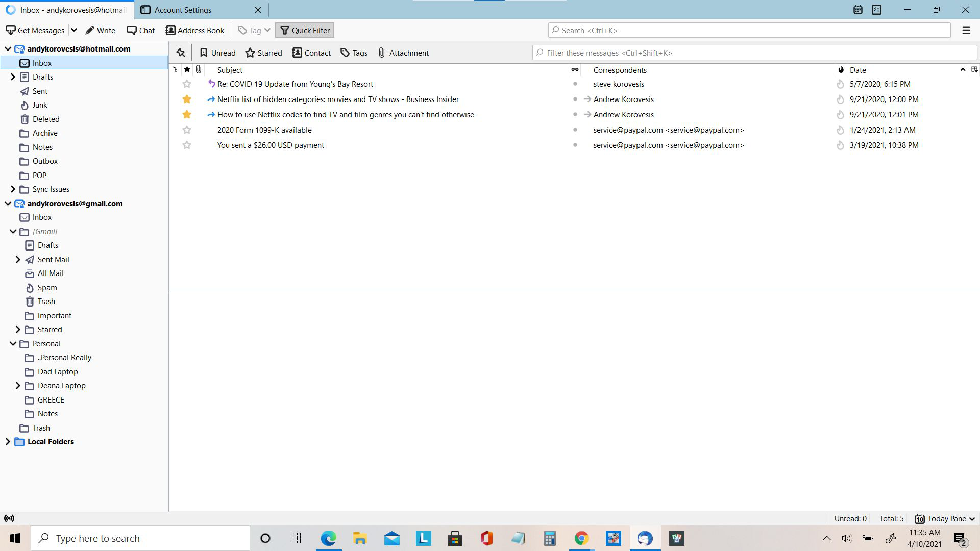Open the Address Book

coord(195,31)
